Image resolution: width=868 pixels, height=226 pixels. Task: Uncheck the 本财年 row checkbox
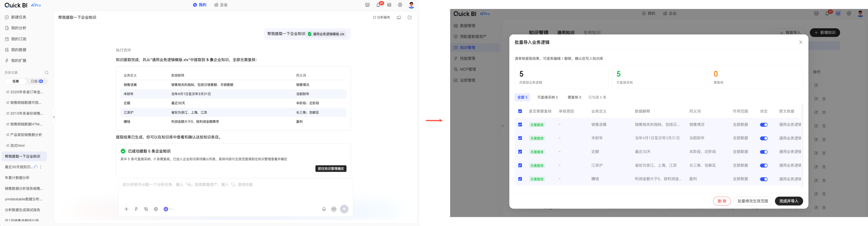point(520,138)
